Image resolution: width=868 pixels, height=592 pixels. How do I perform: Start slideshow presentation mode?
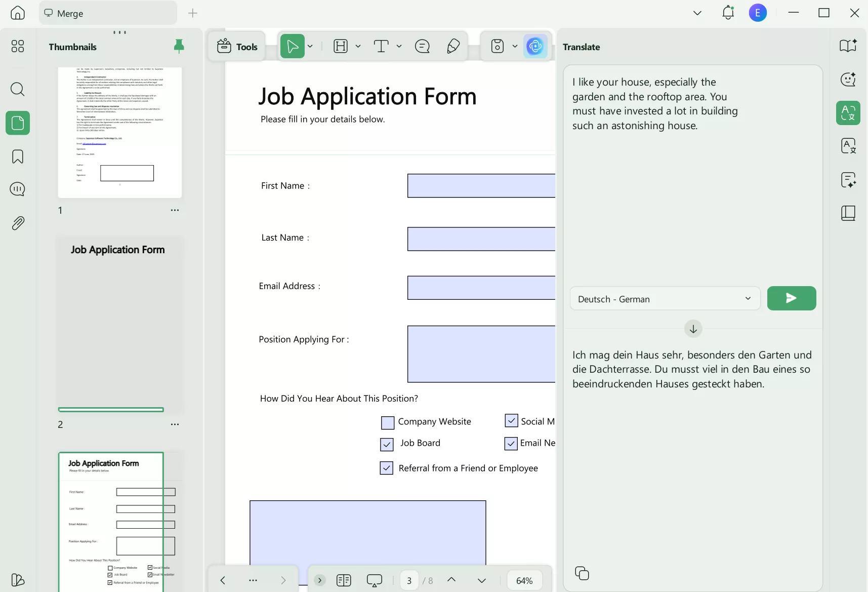click(375, 580)
